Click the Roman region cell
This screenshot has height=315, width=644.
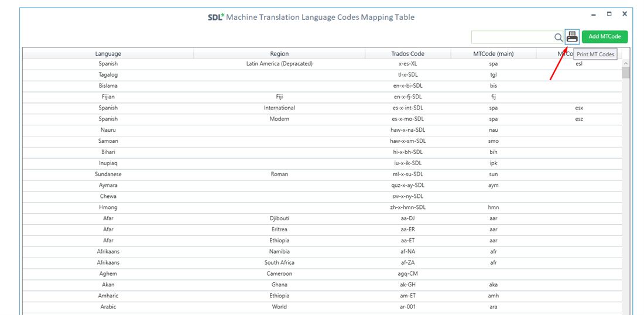279,174
